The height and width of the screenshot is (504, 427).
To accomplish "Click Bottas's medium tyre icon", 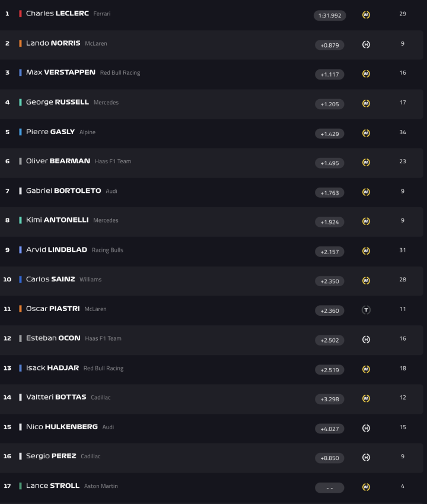I will (366, 398).
